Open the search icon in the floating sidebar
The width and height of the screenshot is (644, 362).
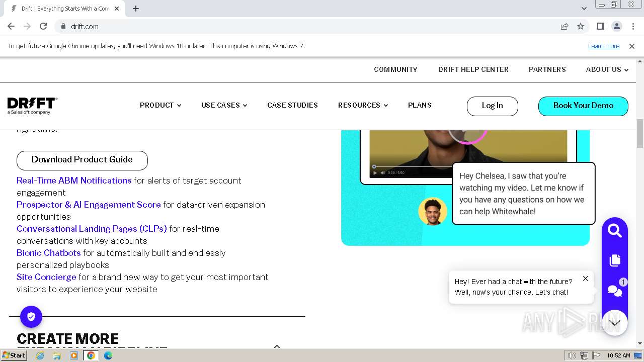pos(614,231)
